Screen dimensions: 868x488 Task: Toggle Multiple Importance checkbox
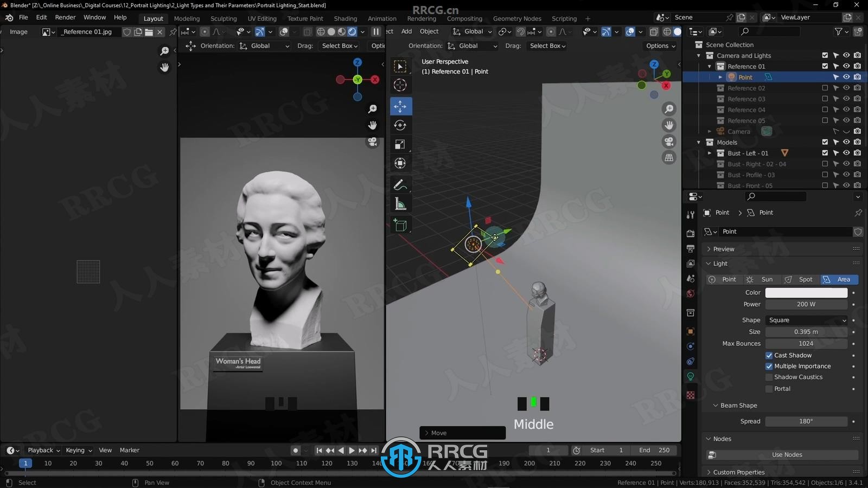coord(769,367)
